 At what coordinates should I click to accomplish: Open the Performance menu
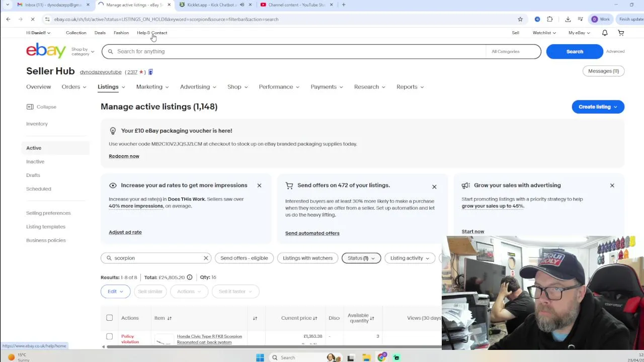coord(279,86)
